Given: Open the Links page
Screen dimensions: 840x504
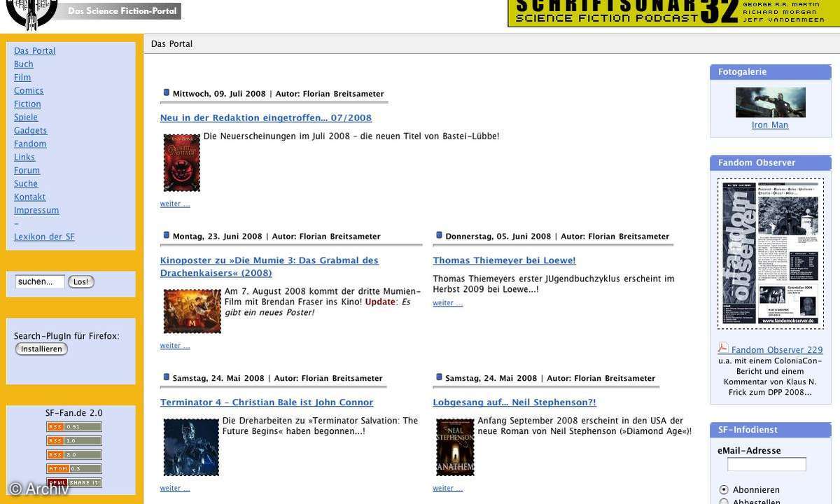Looking at the screenshot, I should click(24, 157).
